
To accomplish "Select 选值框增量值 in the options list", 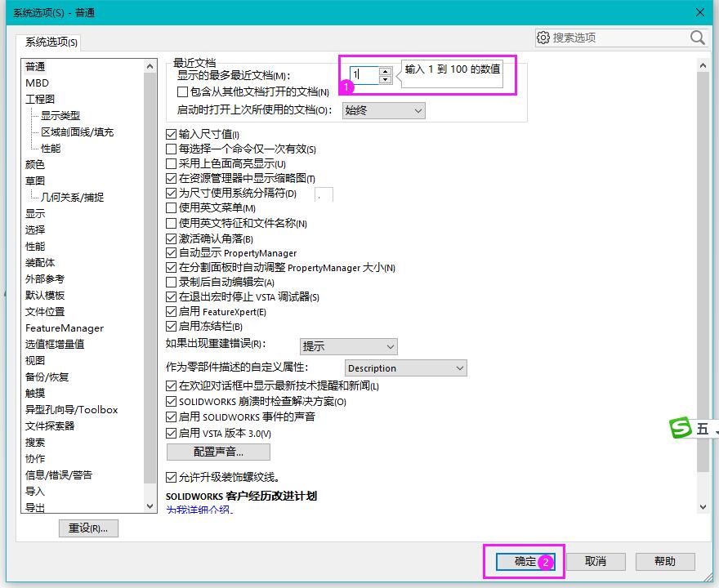I will click(55, 344).
